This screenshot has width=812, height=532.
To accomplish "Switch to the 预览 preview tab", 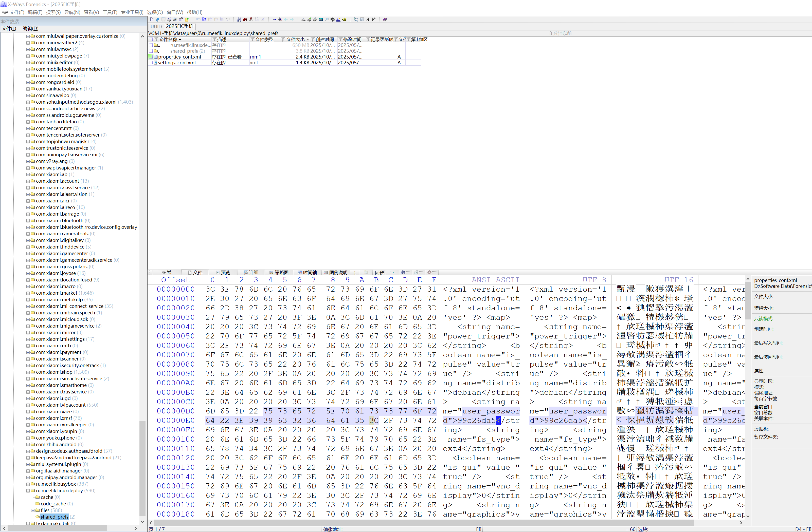I will 223,273.
